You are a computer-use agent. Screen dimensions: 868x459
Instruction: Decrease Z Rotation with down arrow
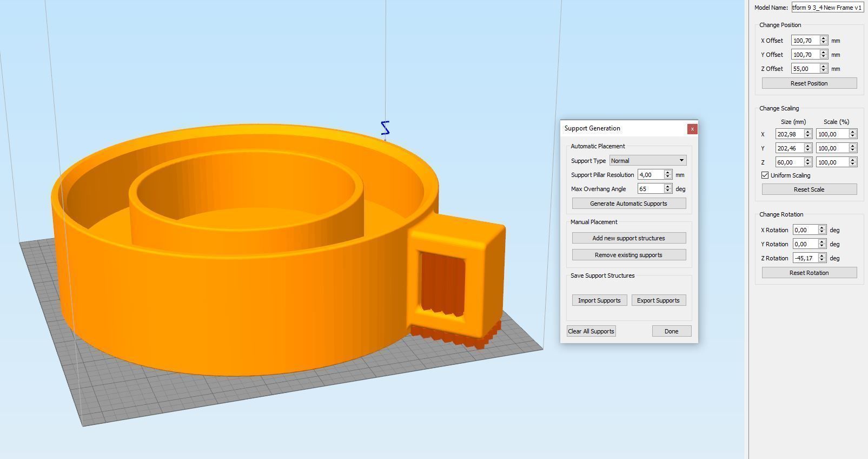822,260
